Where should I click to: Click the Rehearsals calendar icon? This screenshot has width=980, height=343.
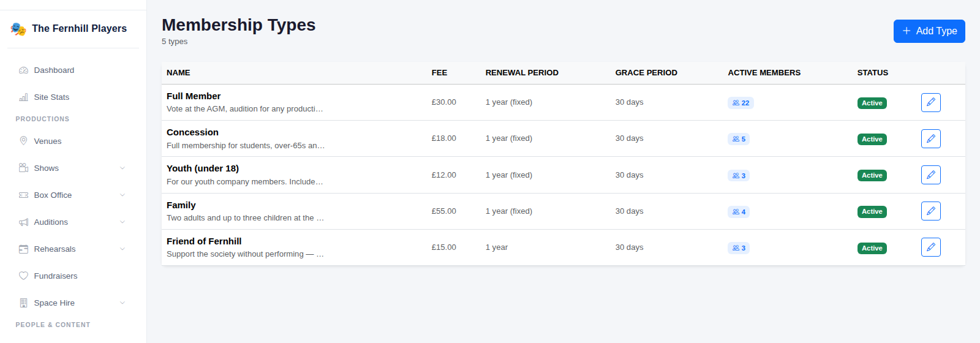tap(23, 249)
